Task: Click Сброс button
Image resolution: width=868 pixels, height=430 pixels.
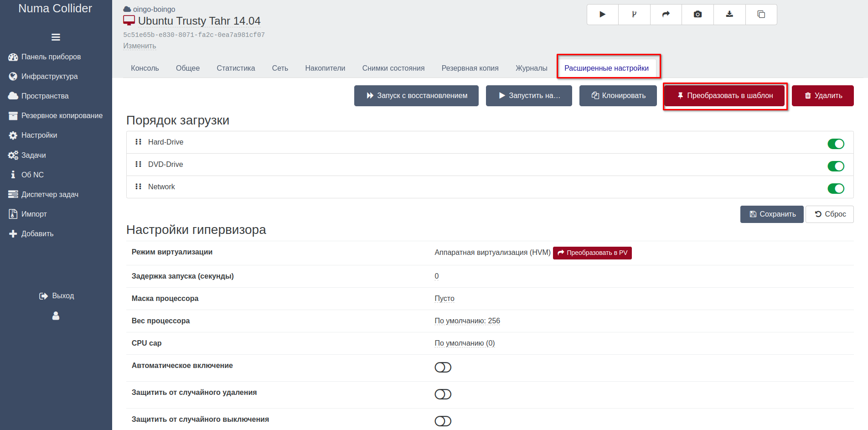Action: click(x=830, y=214)
